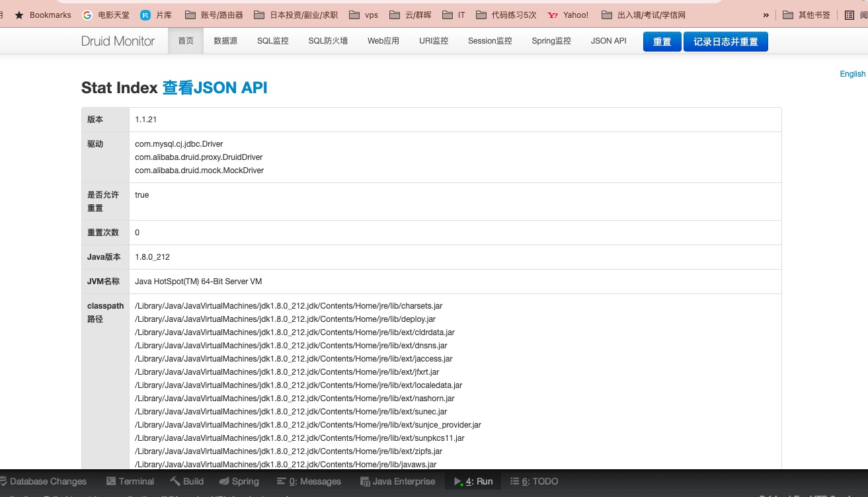Go to Session监控 tab
This screenshot has height=497, width=868.
490,41
